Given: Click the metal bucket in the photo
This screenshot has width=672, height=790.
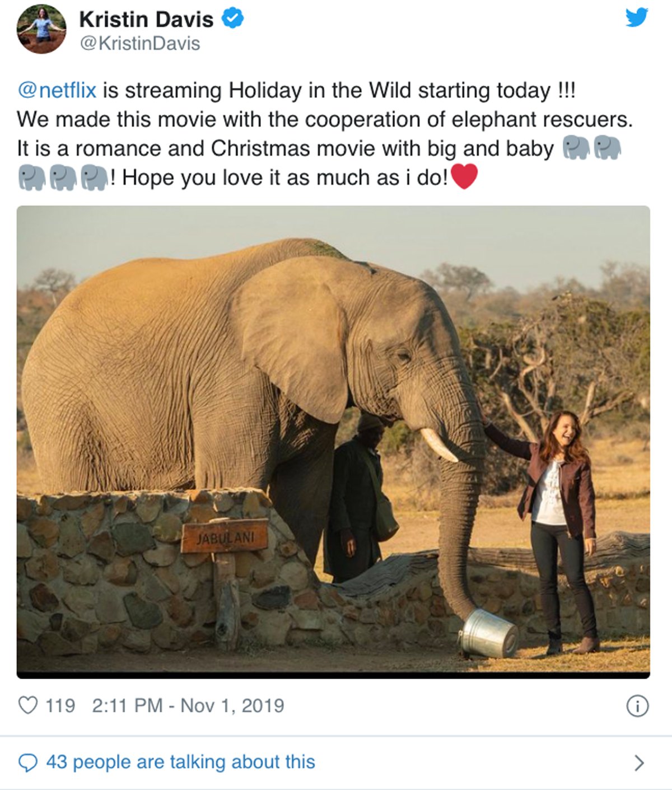Looking at the screenshot, I should (489, 633).
